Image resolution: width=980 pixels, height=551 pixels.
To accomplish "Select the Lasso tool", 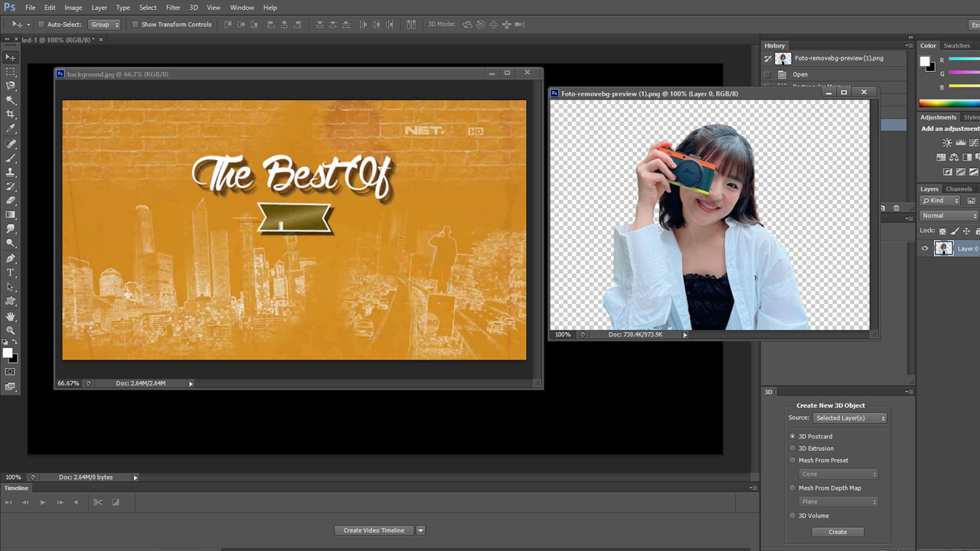I will [x=10, y=86].
